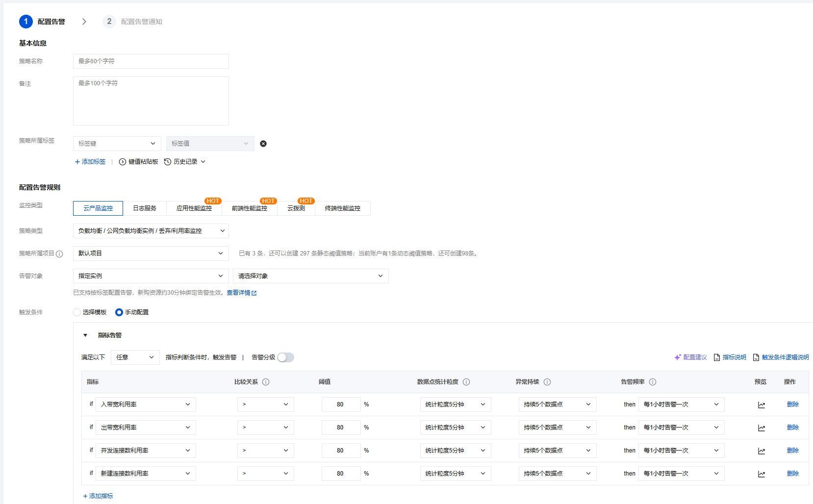This screenshot has height=504, width=813.
Task: Click step 2 配置告警通知 circle
Action: (x=109, y=22)
